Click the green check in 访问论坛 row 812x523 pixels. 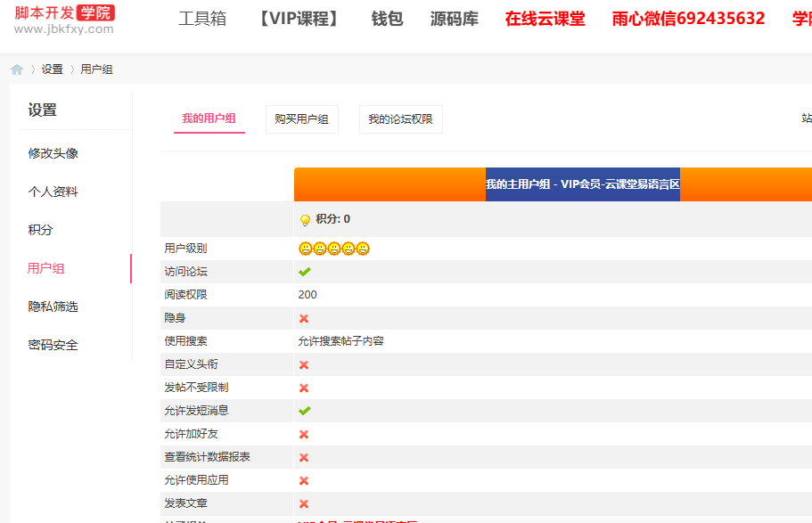pyautogui.click(x=305, y=272)
